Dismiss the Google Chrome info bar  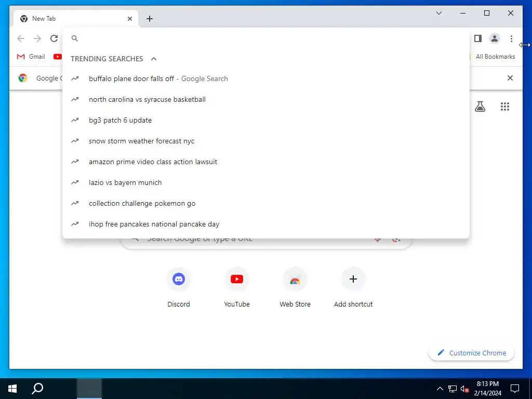click(x=510, y=78)
